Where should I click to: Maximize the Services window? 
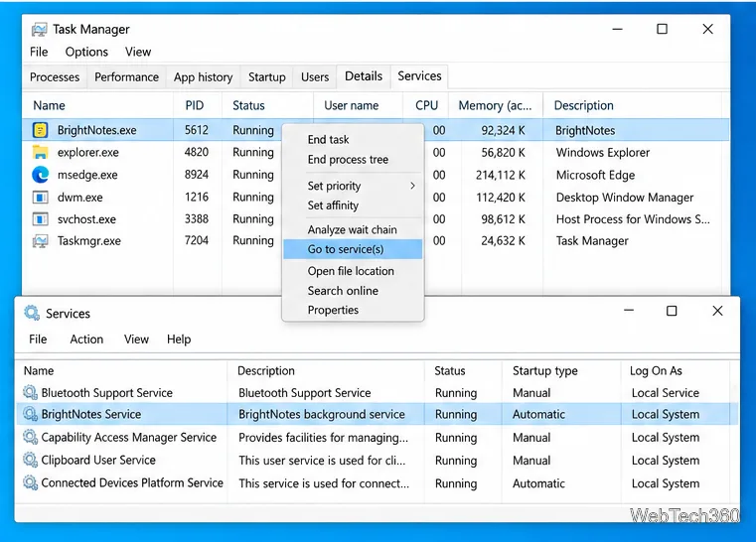(x=672, y=311)
